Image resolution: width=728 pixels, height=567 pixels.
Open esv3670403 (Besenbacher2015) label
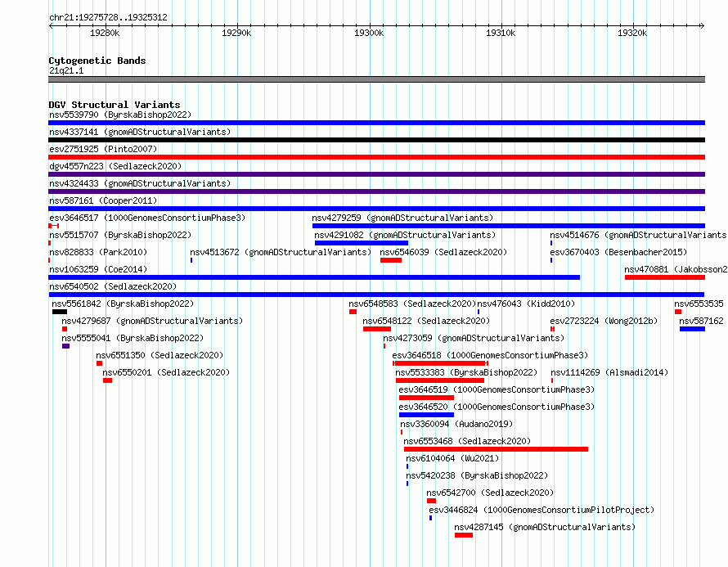tap(618, 252)
